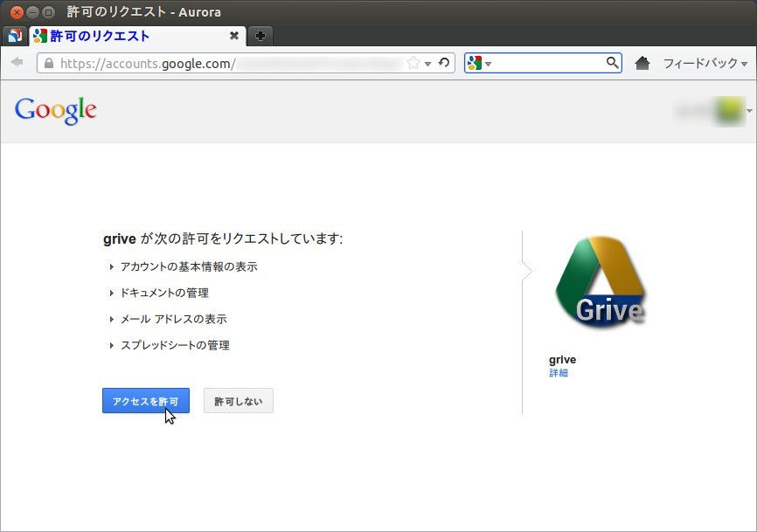Screen dimensions: 757x532
Task: Click the 許可しない button
Action: click(239, 401)
